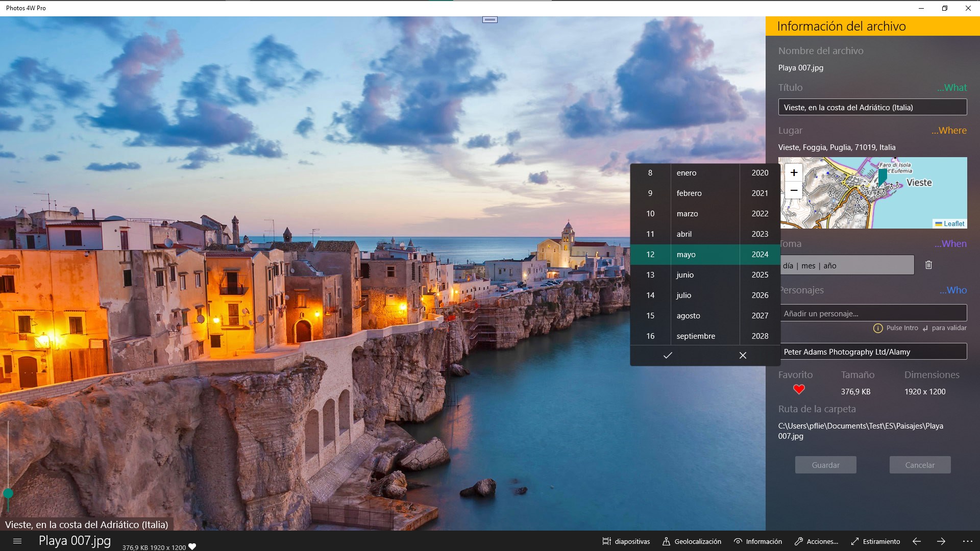Open the Acciones menu

click(816, 541)
